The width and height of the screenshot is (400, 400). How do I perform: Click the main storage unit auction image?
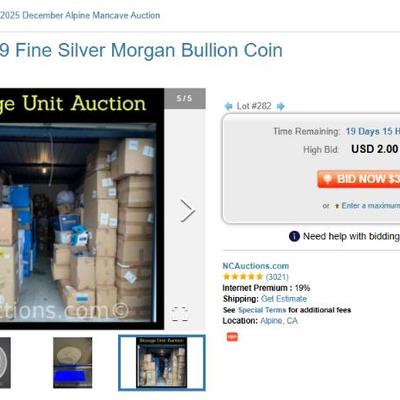82,209
